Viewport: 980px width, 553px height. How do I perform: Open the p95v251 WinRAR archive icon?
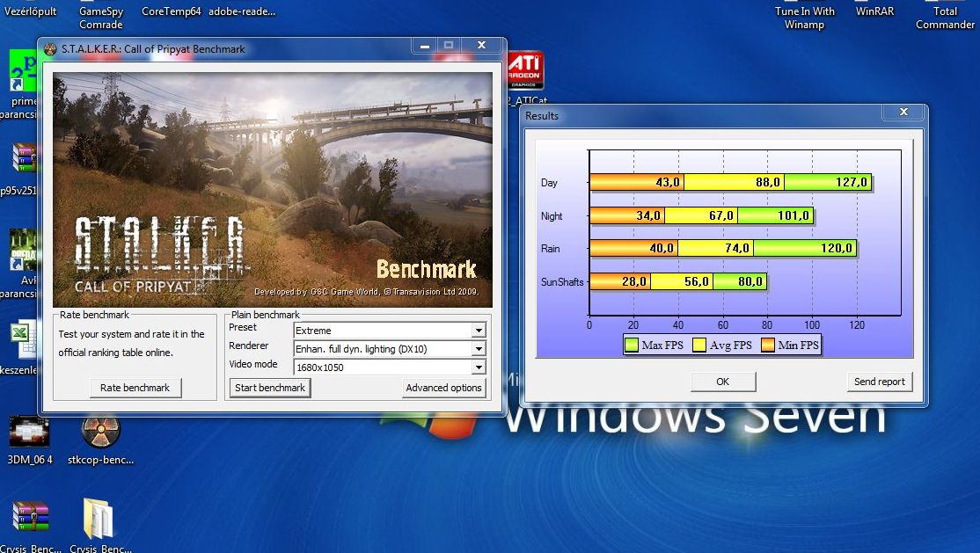click(x=24, y=156)
